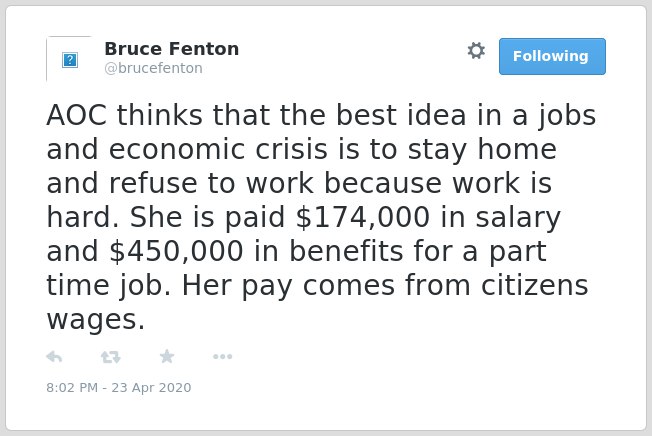Screen dimensions: 652x436
Task: Select the avatar thumbnail beside Bruce Fenton
Action: [x=70, y=59]
